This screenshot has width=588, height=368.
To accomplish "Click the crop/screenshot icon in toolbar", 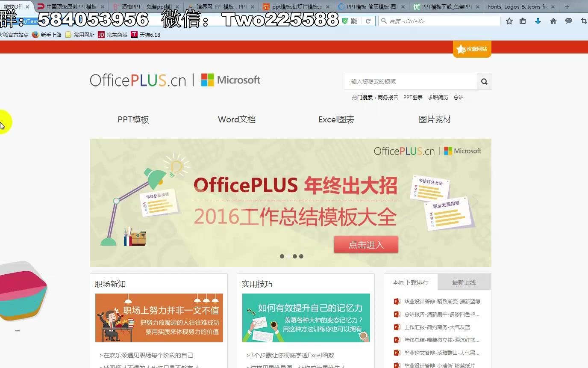I will pos(584,21).
